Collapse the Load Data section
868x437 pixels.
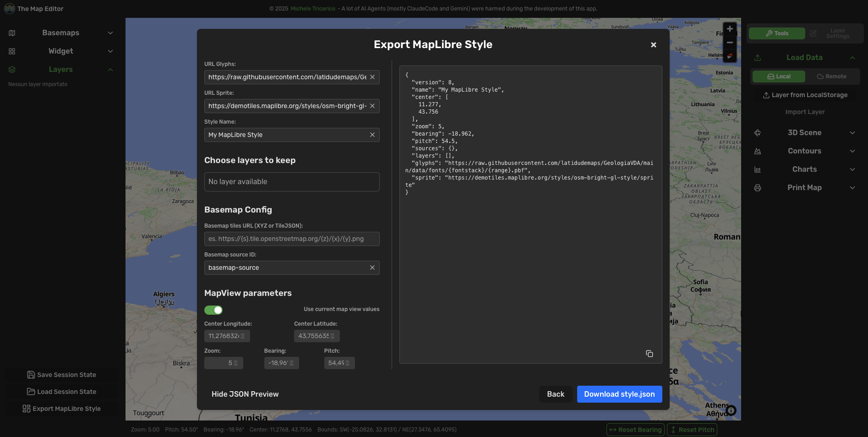[852, 57]
